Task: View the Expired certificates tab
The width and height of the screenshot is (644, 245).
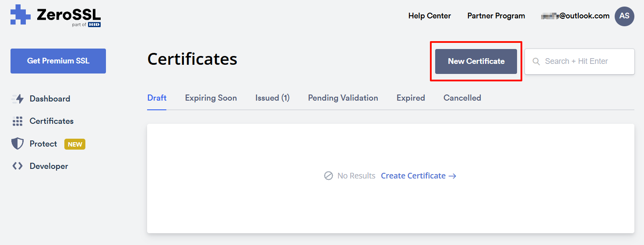Action: tap(411, 98)
